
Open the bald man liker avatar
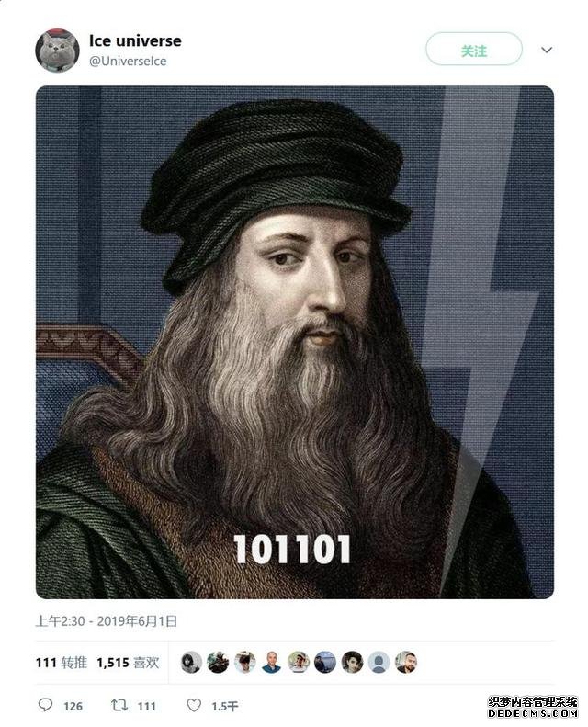[272, 662]
